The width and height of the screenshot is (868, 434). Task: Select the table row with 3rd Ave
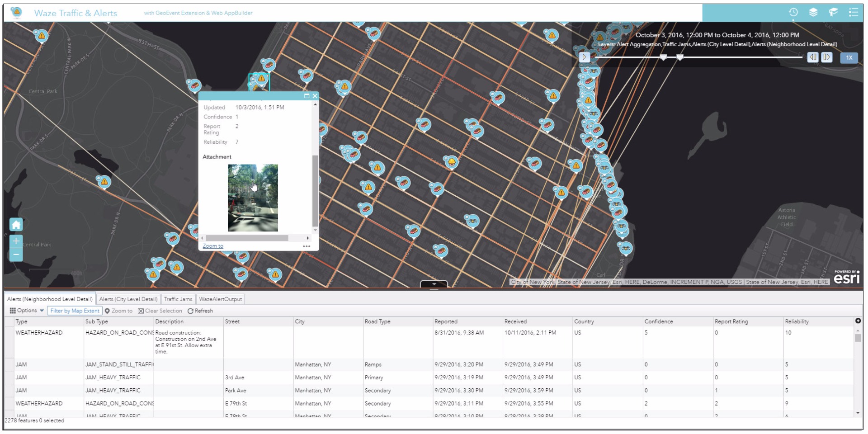pos(429,377)
